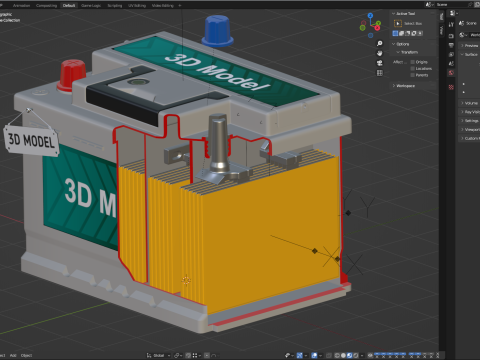Toggle the snap magnet button
The width and height of the screenshot is (480, 360).
188,356
